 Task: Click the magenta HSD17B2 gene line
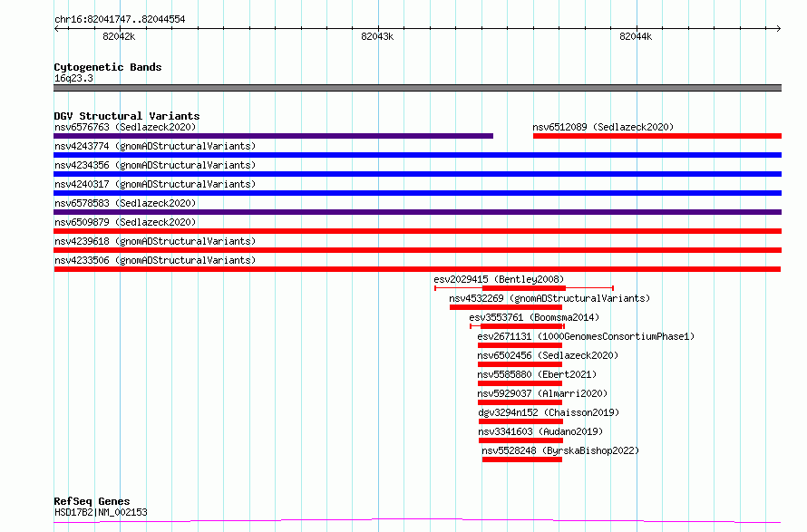pyautogui.click(x=417, y=521)
